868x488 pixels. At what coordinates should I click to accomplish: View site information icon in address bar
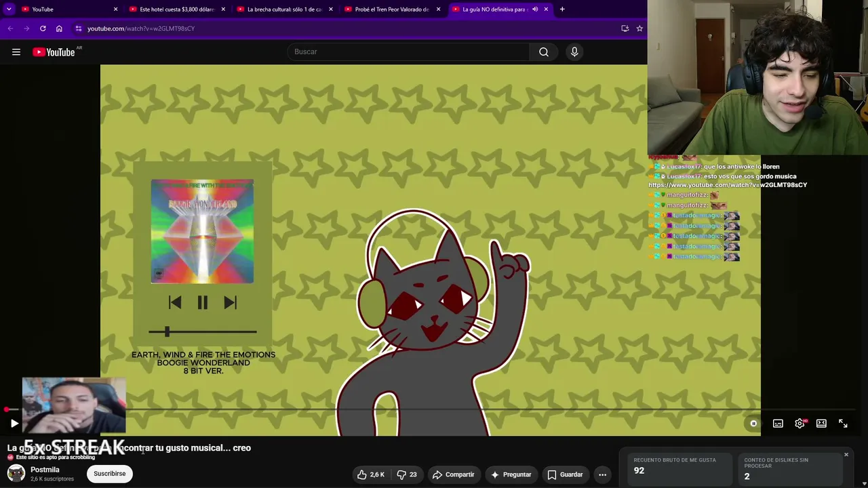pos(79,28)
